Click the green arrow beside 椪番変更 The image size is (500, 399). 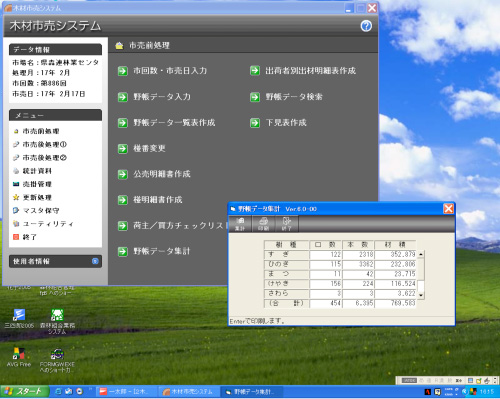pos(123,148)
